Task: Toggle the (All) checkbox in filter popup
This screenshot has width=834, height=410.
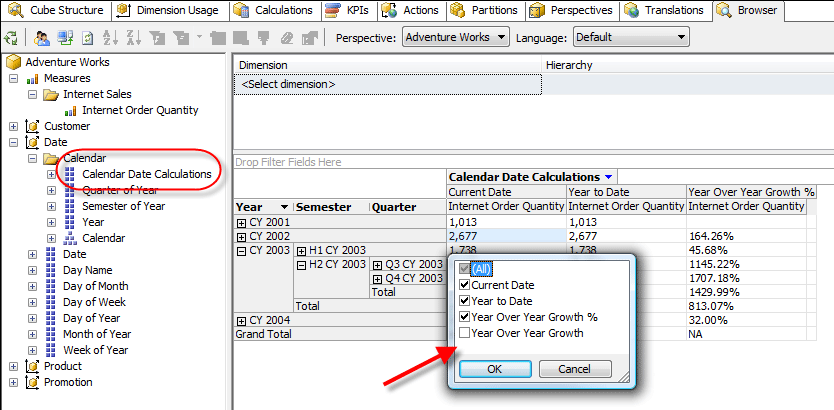Action: click(465, 270)
